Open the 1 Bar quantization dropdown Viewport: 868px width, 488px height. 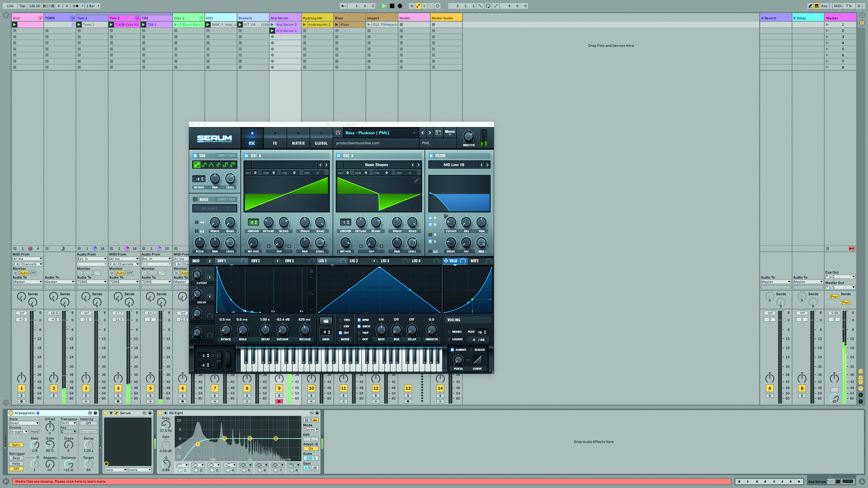tap(93, 6)
